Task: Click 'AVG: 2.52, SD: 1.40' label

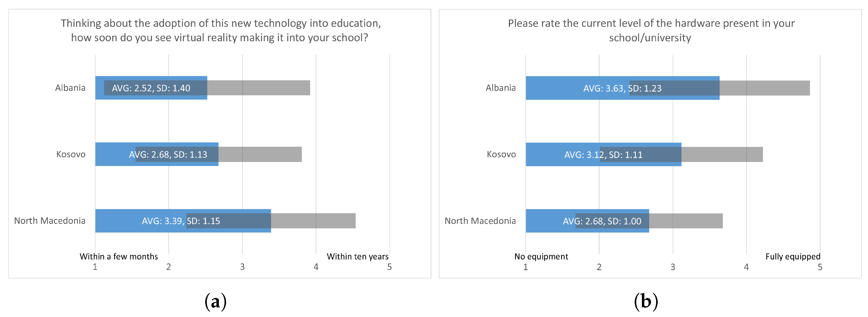Action: pyautogui.click(x=151, y=88)
